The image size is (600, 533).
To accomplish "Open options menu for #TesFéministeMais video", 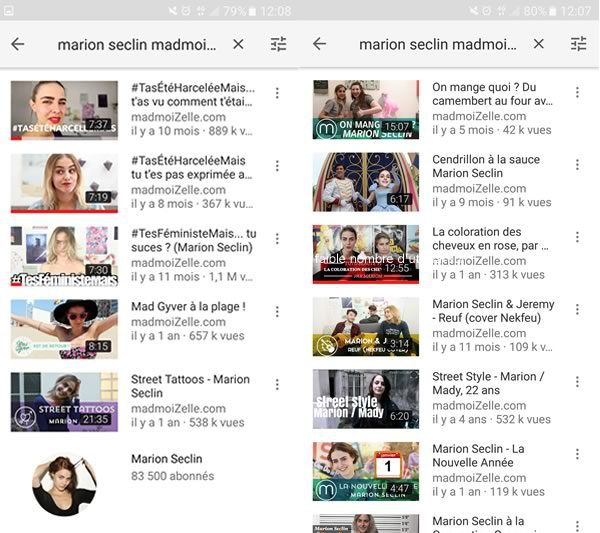I will coord(277,239).
